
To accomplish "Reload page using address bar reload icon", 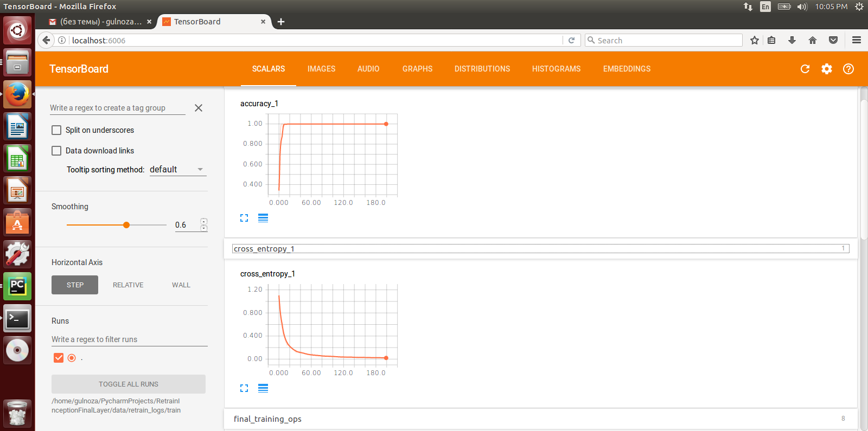I will point(571,40).
